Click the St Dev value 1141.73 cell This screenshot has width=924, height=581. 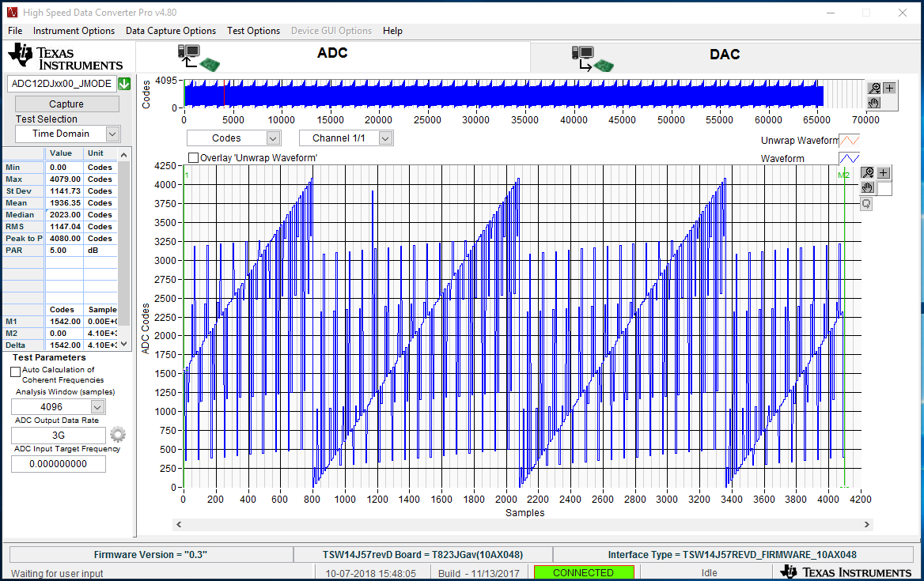64,191
